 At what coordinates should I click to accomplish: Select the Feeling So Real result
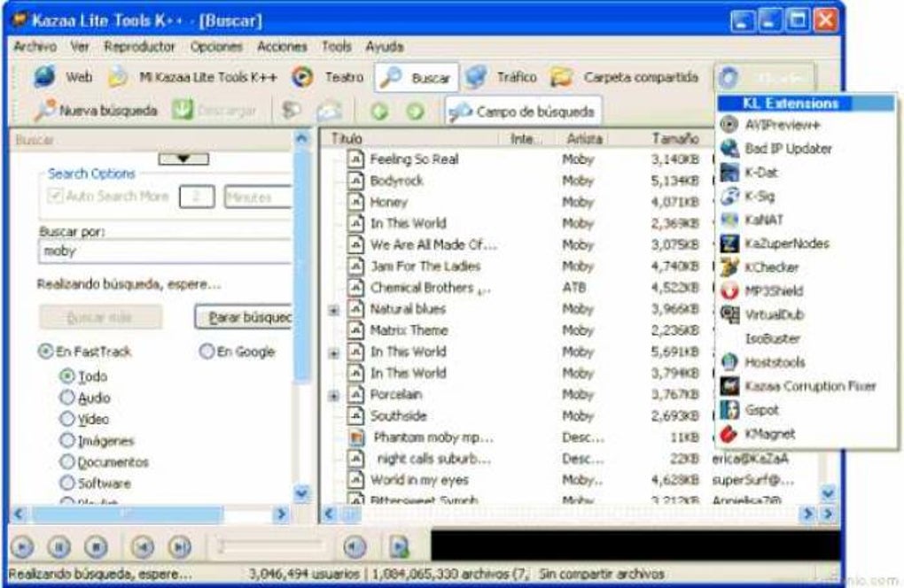(x=415, y=159)
